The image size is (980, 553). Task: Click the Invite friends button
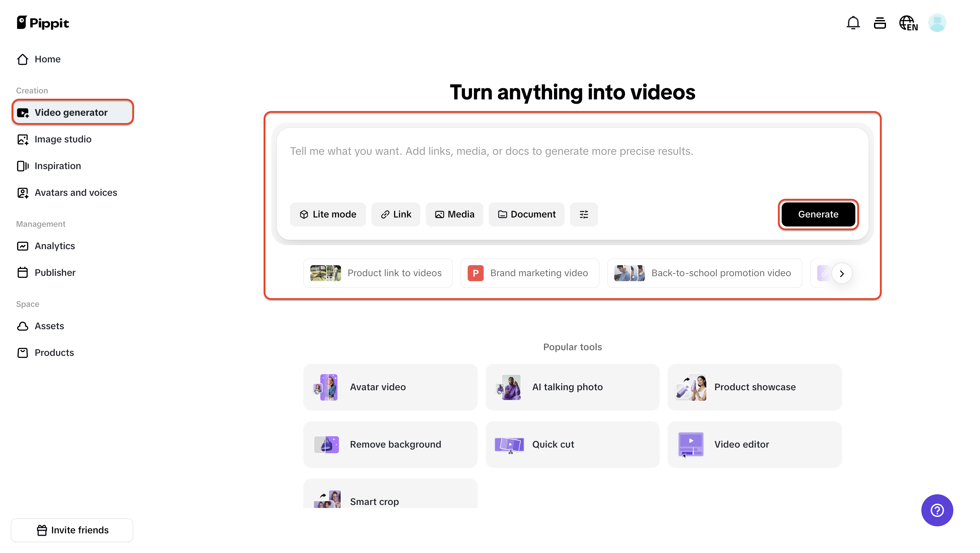pos(72,530)
